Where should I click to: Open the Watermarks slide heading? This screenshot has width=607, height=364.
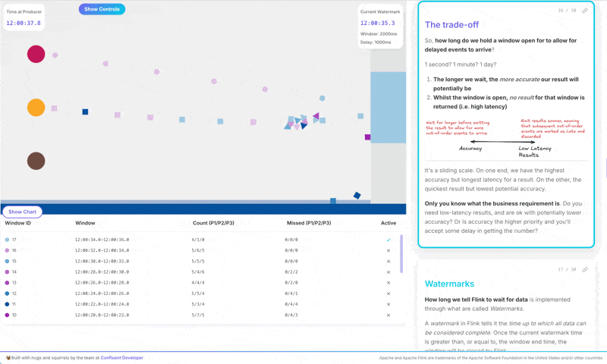click(x=449, y=284)
